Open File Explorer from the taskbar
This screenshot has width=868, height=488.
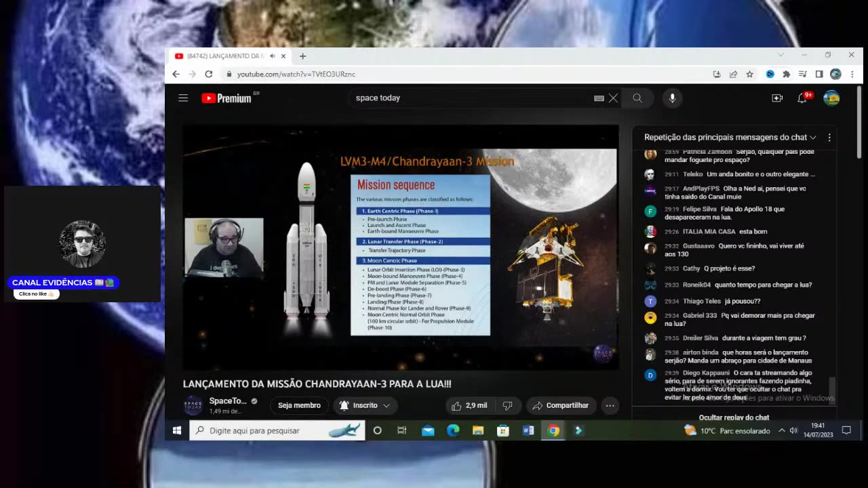(x=478, y=430)
